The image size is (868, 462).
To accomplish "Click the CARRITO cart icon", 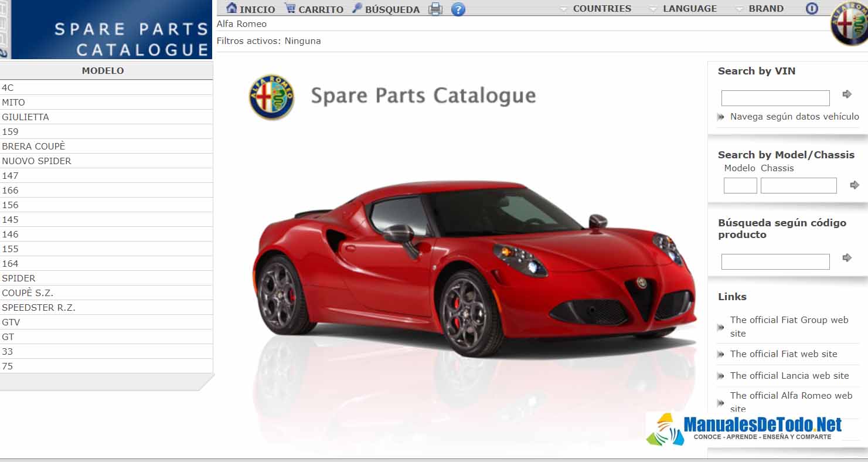I will pyautogui.click(x=290, y=8).
